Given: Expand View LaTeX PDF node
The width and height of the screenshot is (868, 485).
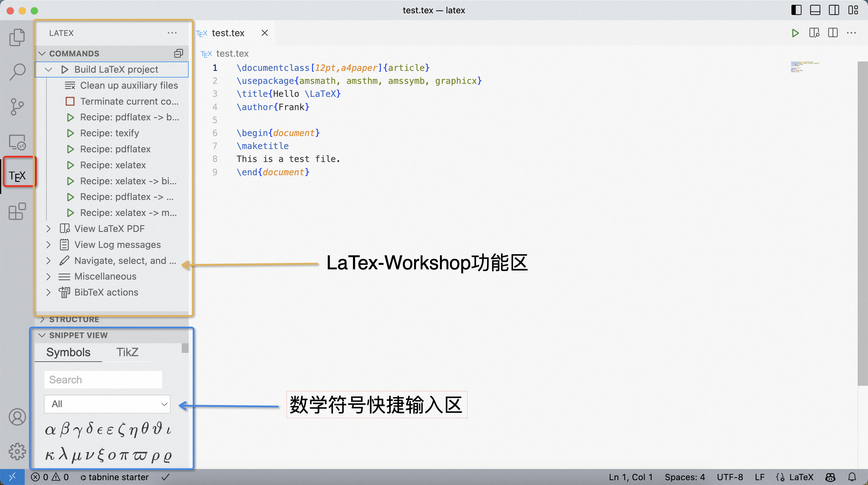Looking at the screenshot, I should (49, 229).
